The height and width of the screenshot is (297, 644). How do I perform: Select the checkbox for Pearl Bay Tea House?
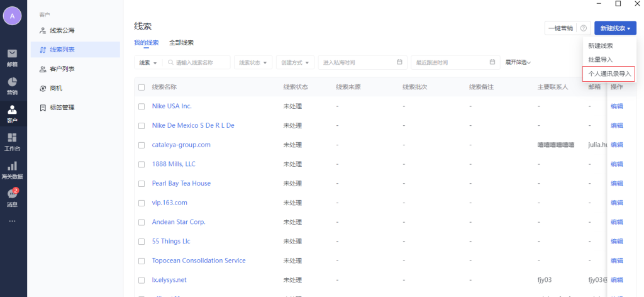point(142,184)
